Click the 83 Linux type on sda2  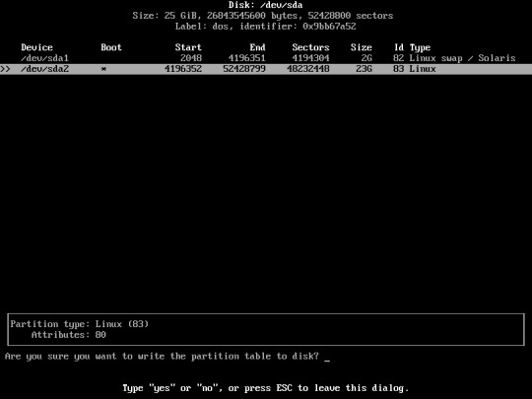click(x=414, y=69)
